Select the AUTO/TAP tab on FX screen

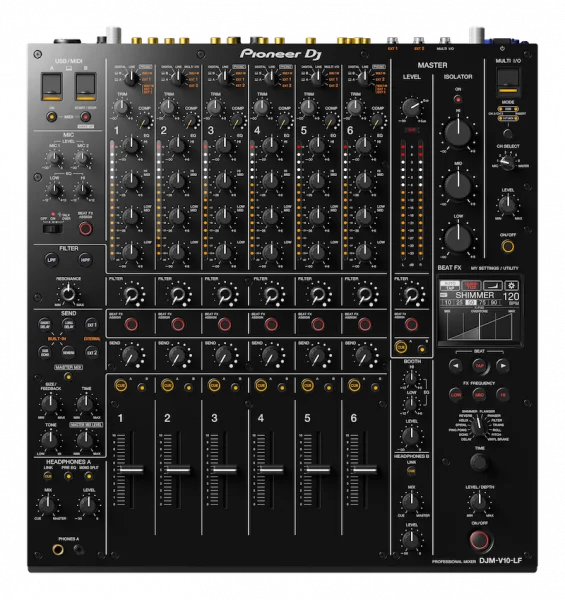point(449,285)
